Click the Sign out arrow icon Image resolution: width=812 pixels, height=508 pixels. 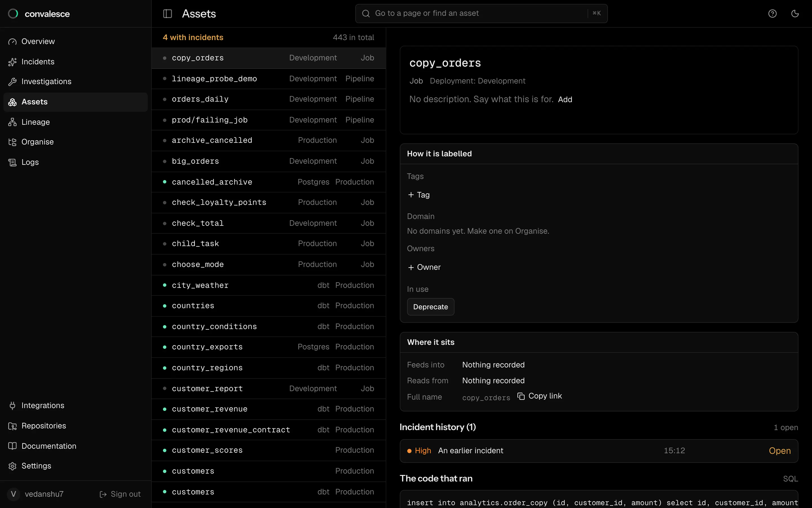tap(103, 494)
